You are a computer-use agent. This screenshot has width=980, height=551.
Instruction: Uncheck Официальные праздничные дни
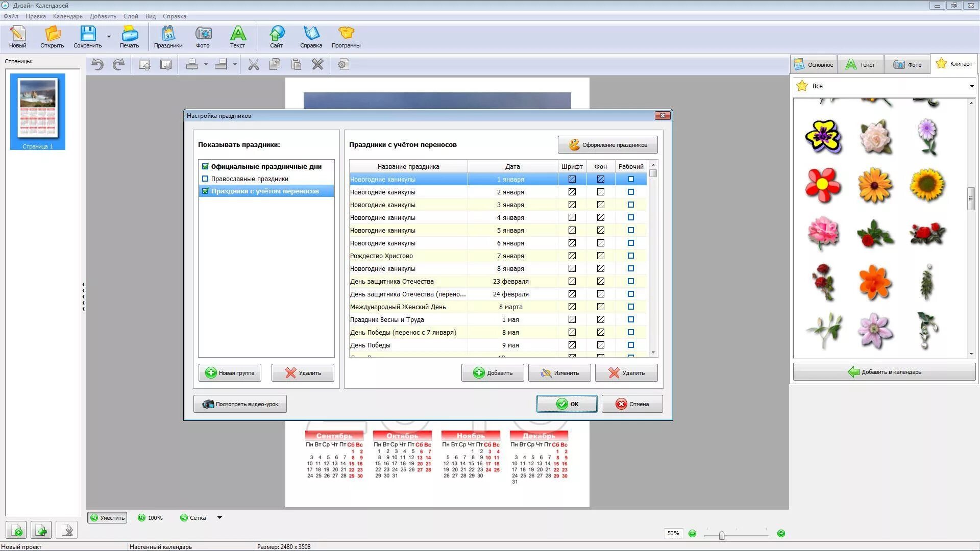coord(205,166)
